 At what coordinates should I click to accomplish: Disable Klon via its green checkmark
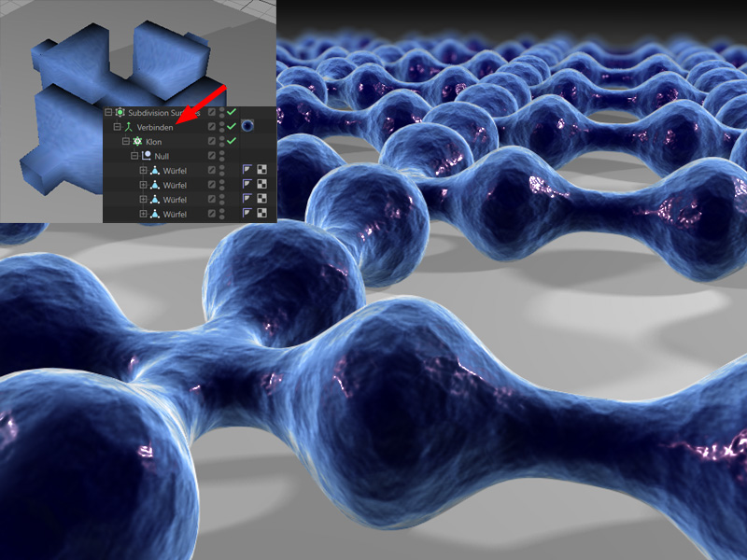232,141
